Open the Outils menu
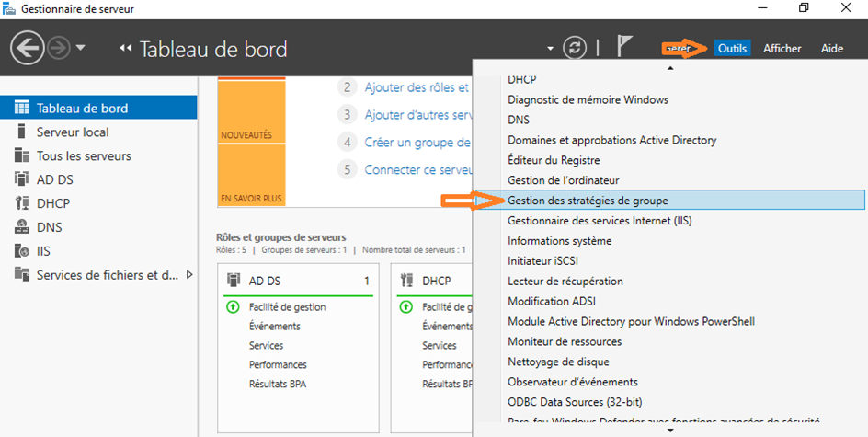868x437 pixels. coord(732,49)
